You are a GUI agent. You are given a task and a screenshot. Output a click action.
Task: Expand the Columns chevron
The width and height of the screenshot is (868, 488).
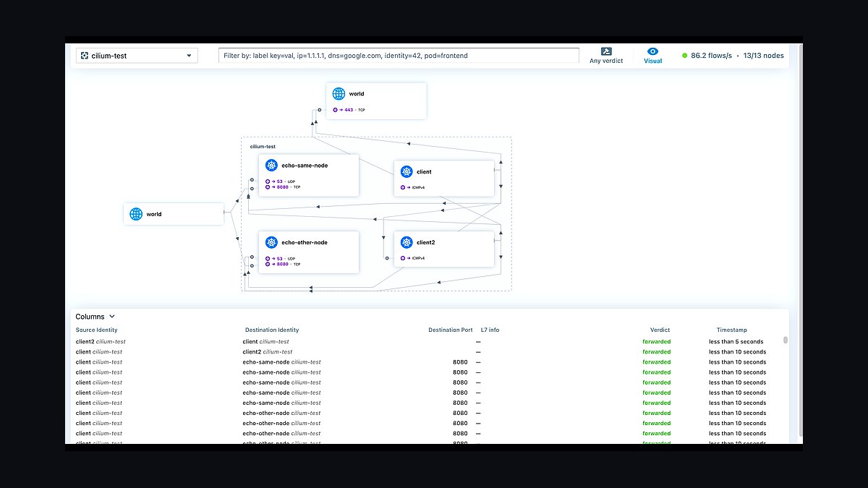point(112,317)
